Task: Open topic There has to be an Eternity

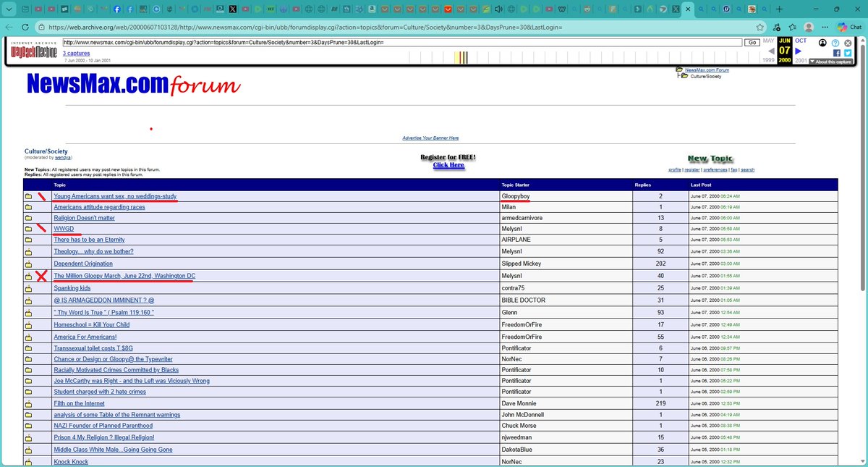Action: (89, 240)
